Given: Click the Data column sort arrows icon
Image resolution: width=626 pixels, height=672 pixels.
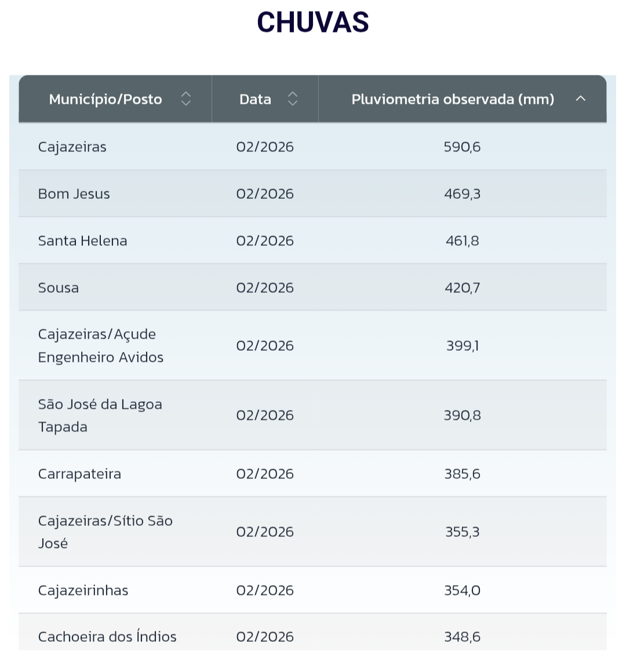Looking at the screenshot, I should coord(293,99).
